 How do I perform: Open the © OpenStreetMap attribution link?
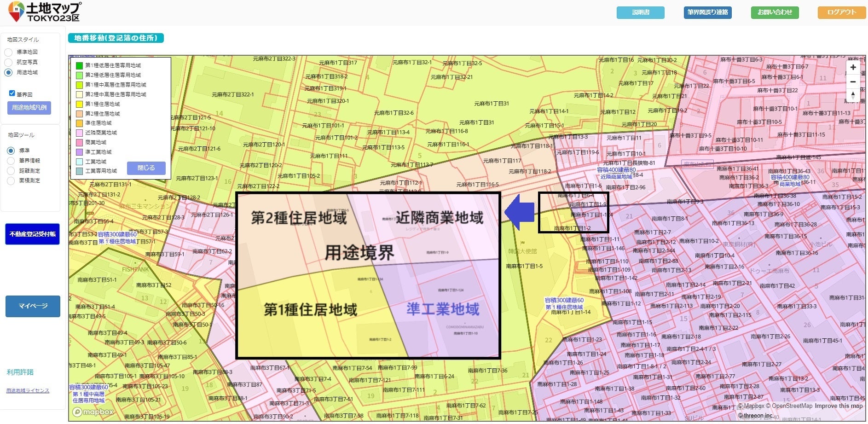point(789,406)
